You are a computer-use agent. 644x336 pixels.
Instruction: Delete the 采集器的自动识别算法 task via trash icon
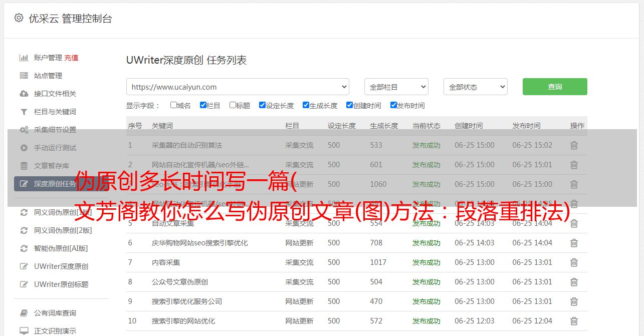(574, 145)
